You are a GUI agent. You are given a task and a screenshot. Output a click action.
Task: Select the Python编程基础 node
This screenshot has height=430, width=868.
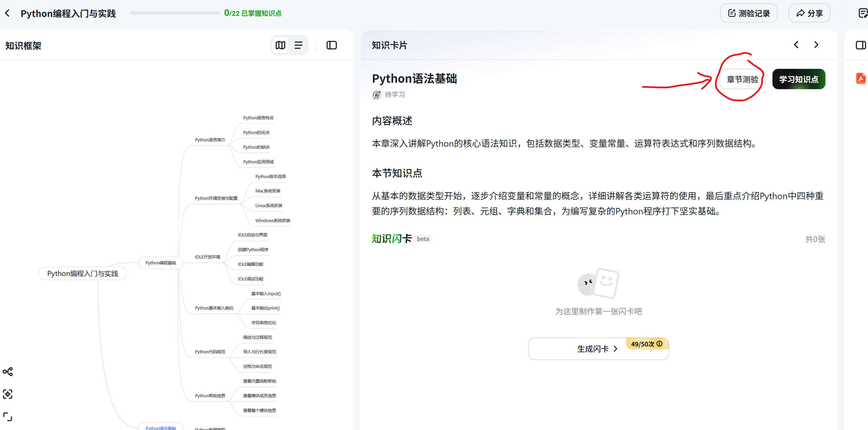tap(161, 263)
